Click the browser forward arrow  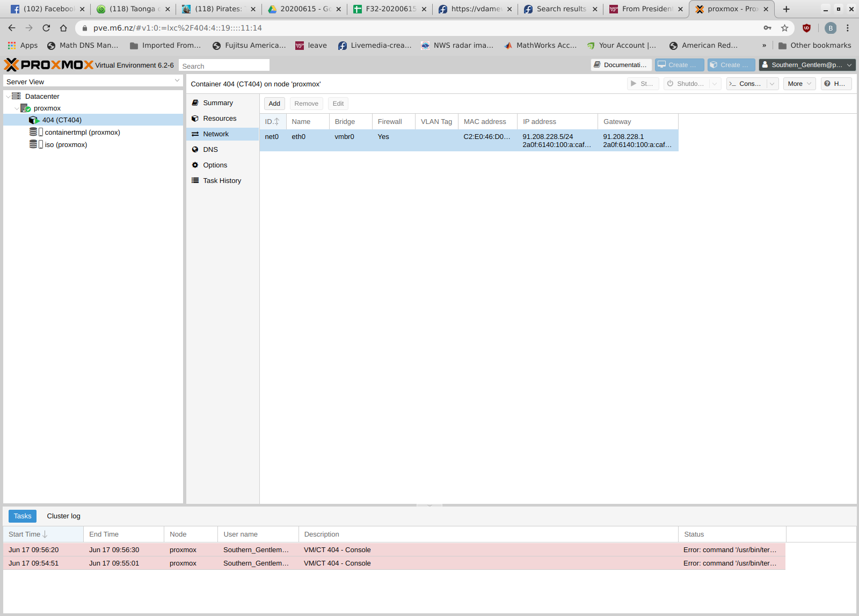click(x=29, y=28)
